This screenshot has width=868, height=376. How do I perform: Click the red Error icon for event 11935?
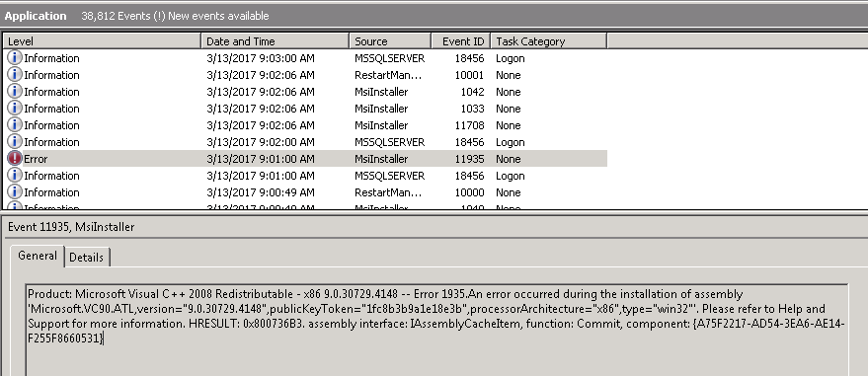pos(15,159)
